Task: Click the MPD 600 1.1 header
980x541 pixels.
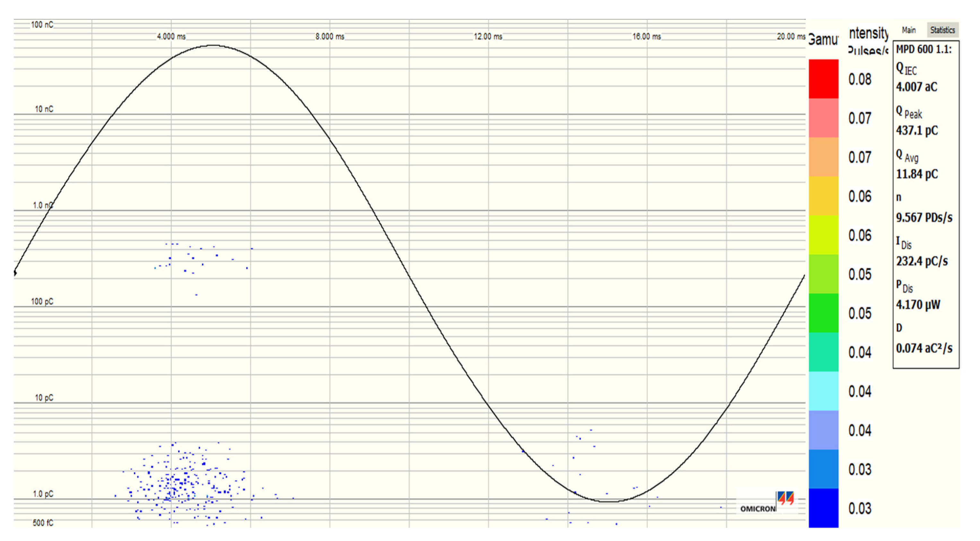Action: coord(924,49)
